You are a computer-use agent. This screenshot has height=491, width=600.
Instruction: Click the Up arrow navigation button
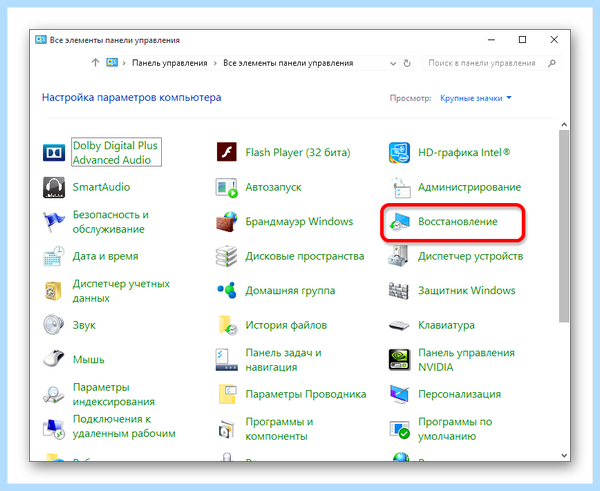95,62
